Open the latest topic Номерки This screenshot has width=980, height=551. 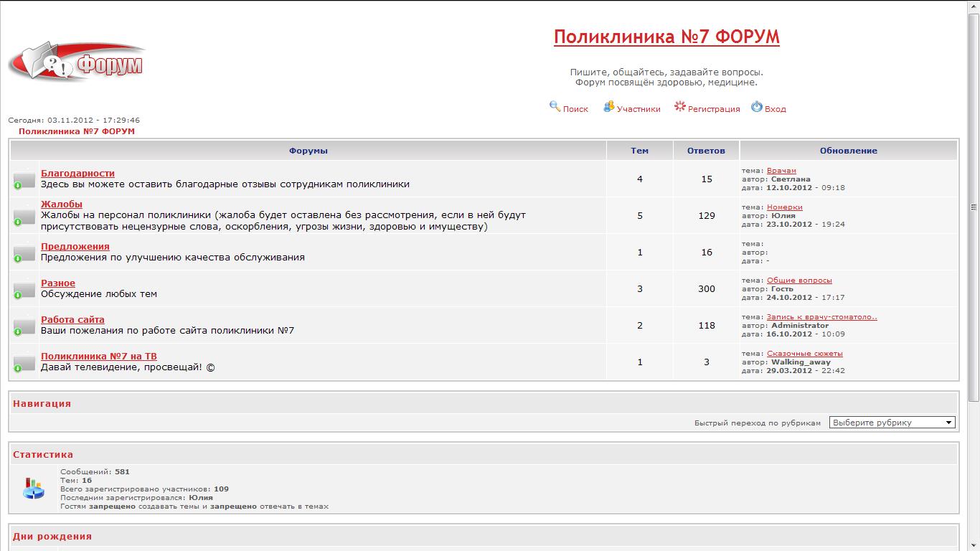pos(785,207)
